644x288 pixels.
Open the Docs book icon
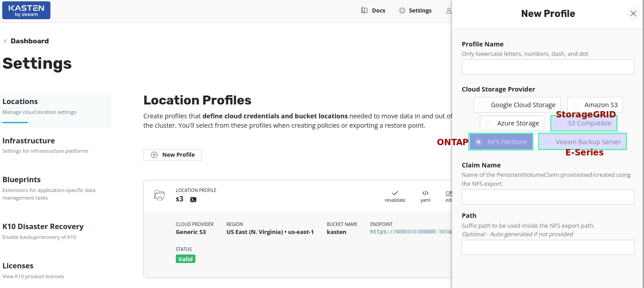(364, 10)
